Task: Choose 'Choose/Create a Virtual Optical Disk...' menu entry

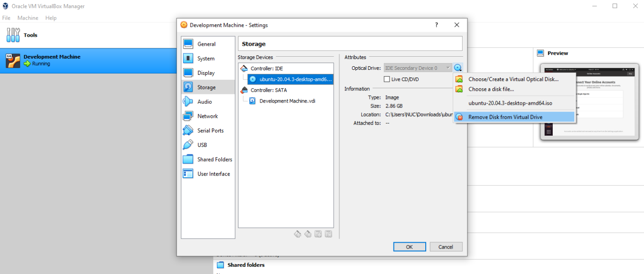Action: click(x=514, y=79)
